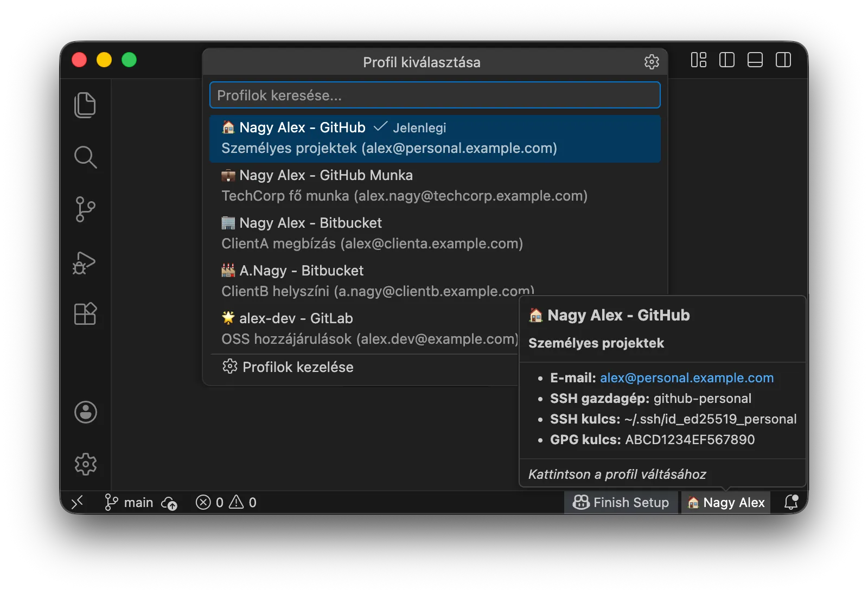Toggle the bottom panel layout button
868x590 pixels.
coord(755,60)
